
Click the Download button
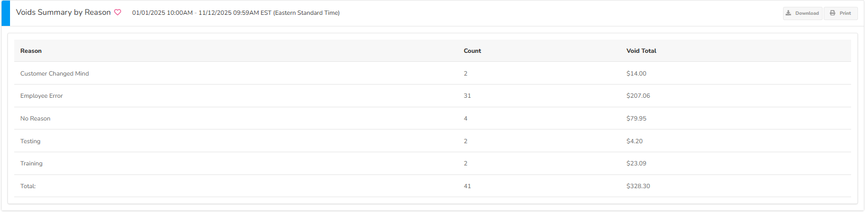coord(802,13)
